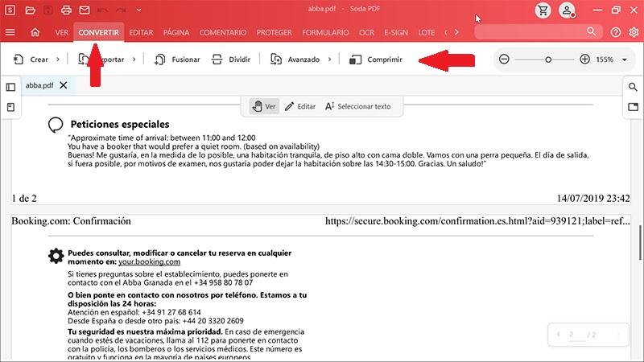Image resolution: width=644 pixels, height=362 pixels.
Task: Open the EDITAR tab
Action: click(141, 32)
